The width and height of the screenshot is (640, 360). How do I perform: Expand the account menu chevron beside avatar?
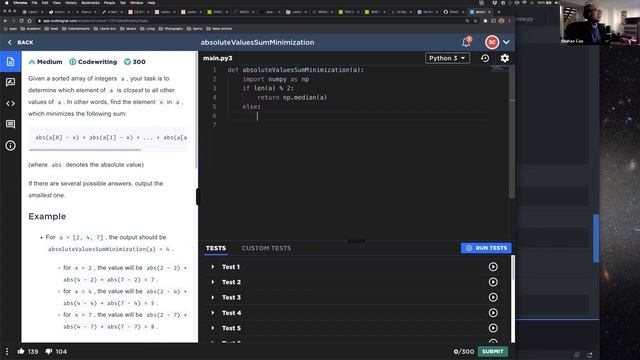[x=506, y=42]
